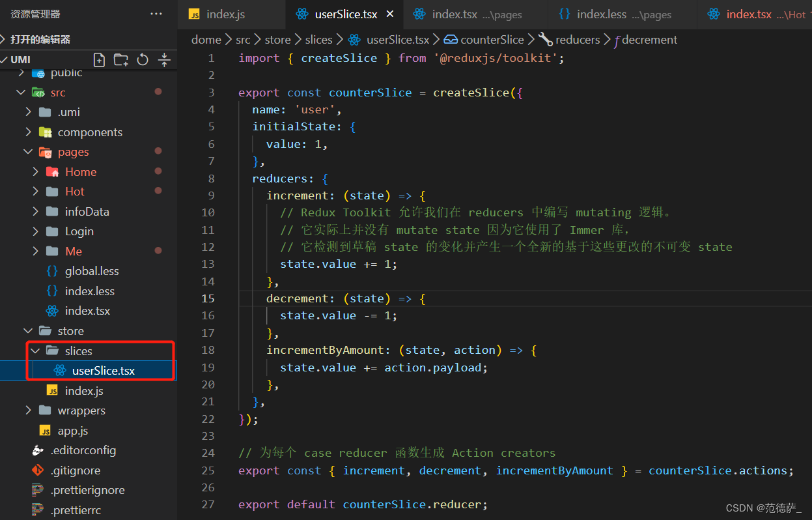Click the React icon beside userSlice.tsx in tree
Viewport: 812px width, 520px height.
pos(60,371)
